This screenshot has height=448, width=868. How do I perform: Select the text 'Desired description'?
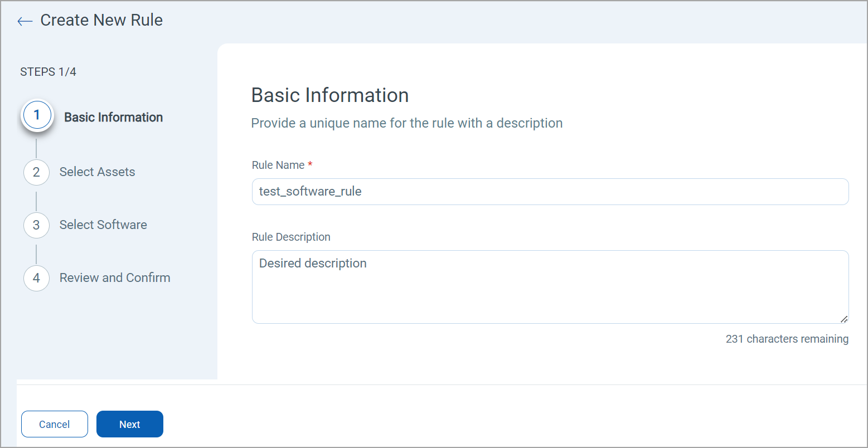[312, 263]
